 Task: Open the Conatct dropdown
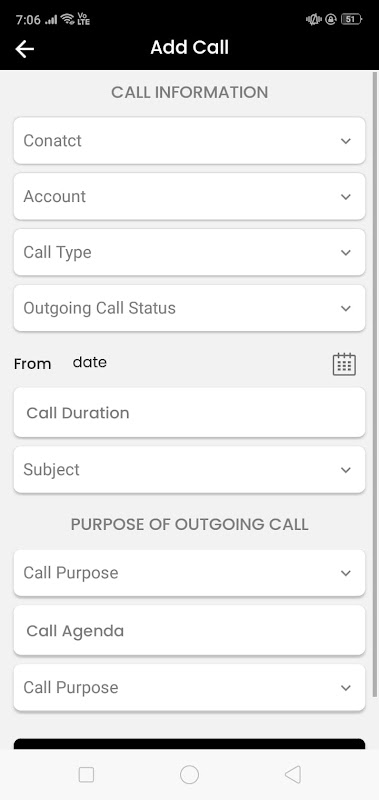[x=189, y=141]
